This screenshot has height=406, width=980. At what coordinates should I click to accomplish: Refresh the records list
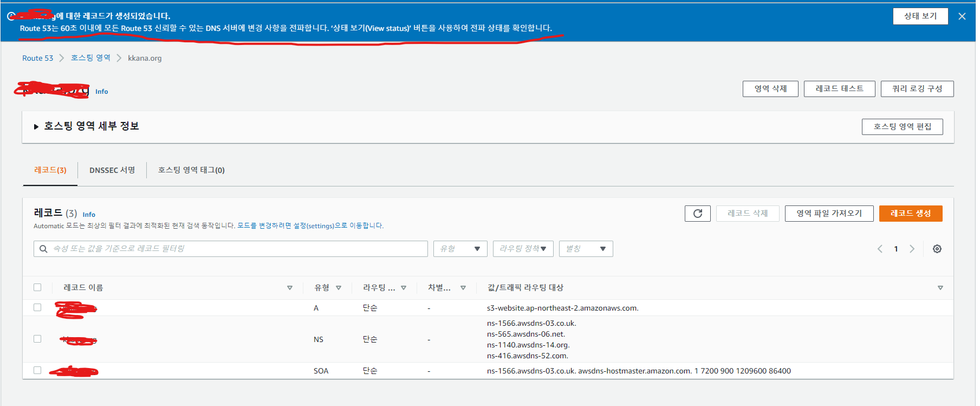pos(698,214)
